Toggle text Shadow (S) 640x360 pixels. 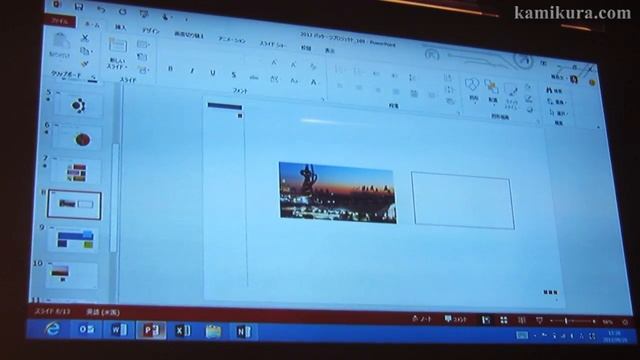click(233, 75)
